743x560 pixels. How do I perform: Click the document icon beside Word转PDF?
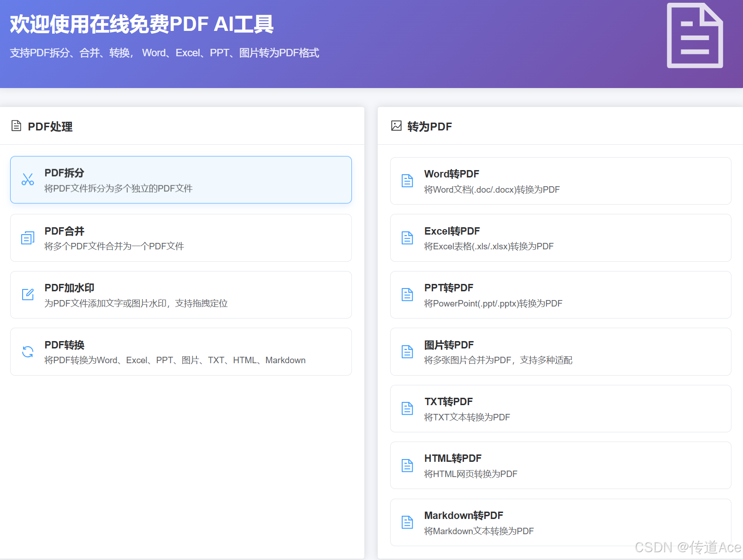(407, 181)
